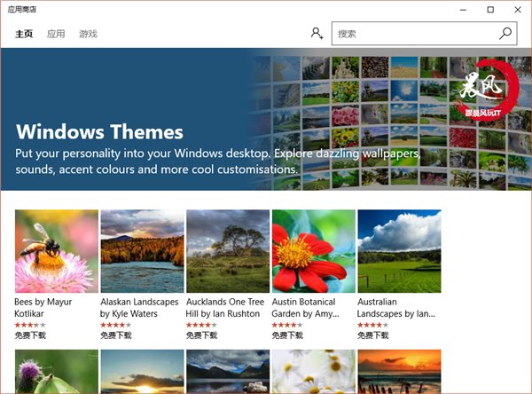Open the Alaskan Landscapes thumbnail
The height and width of the screenshot is (394, 532).
143,251
